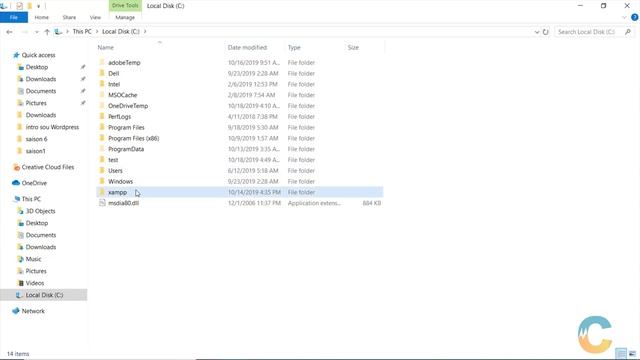Sort by the Date modified column header
640x360 pixels.
click(247, 47)
